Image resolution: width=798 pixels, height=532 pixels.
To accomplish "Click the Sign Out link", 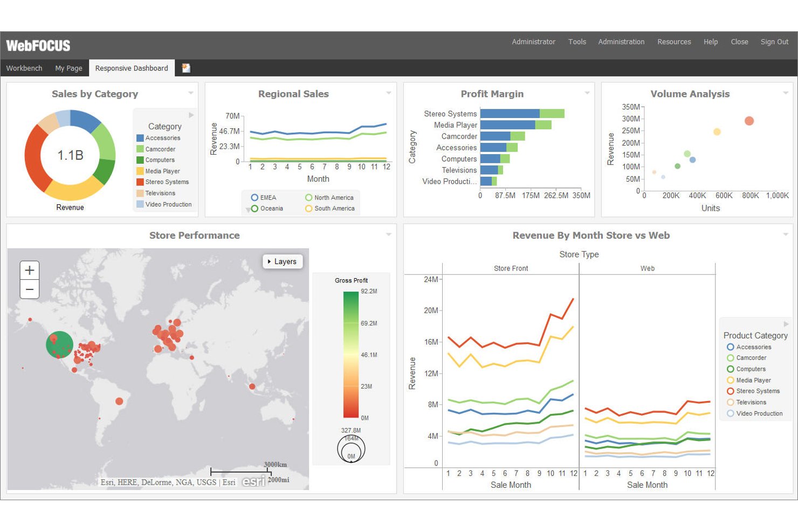I will 774,42.
